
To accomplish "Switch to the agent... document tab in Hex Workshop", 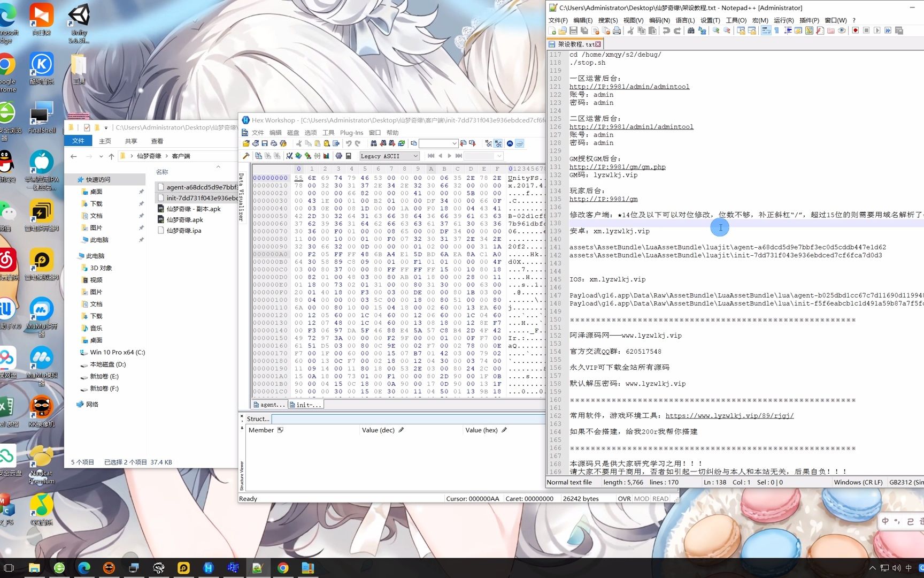I will coord(269,405).
